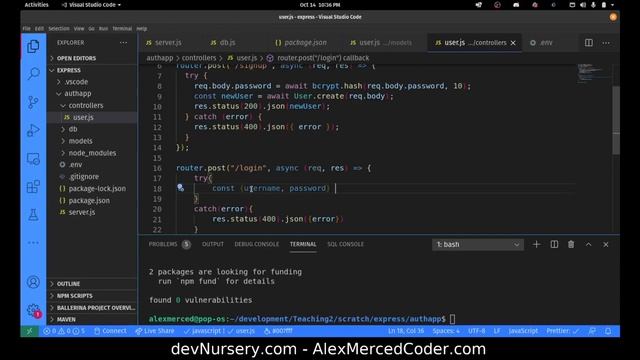Change the JavaScript language mode

523,331
